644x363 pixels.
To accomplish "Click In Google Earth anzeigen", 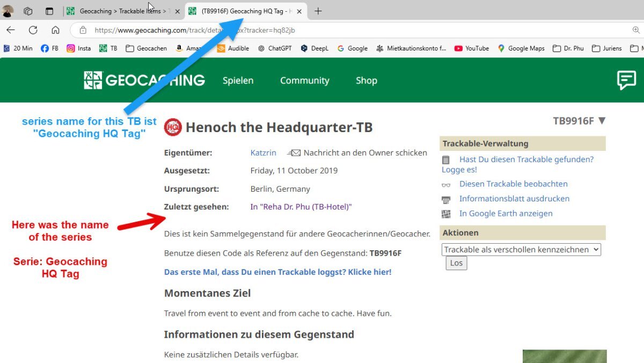I will pyautogui.click(x=506, y=214).
